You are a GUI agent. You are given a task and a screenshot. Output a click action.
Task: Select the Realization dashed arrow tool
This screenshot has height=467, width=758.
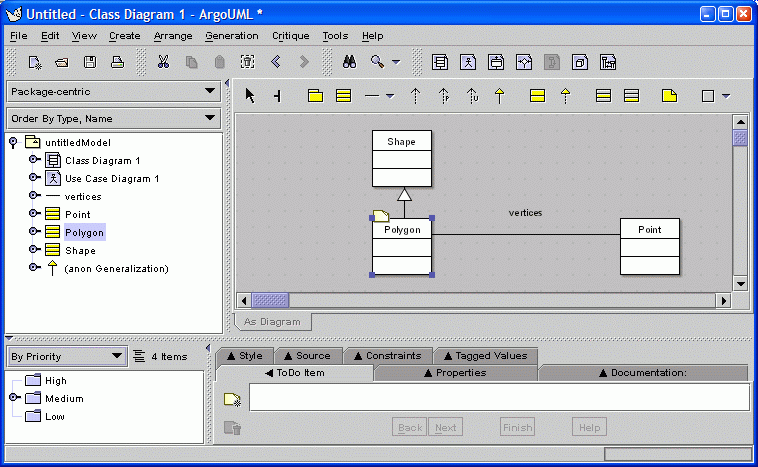565,96
